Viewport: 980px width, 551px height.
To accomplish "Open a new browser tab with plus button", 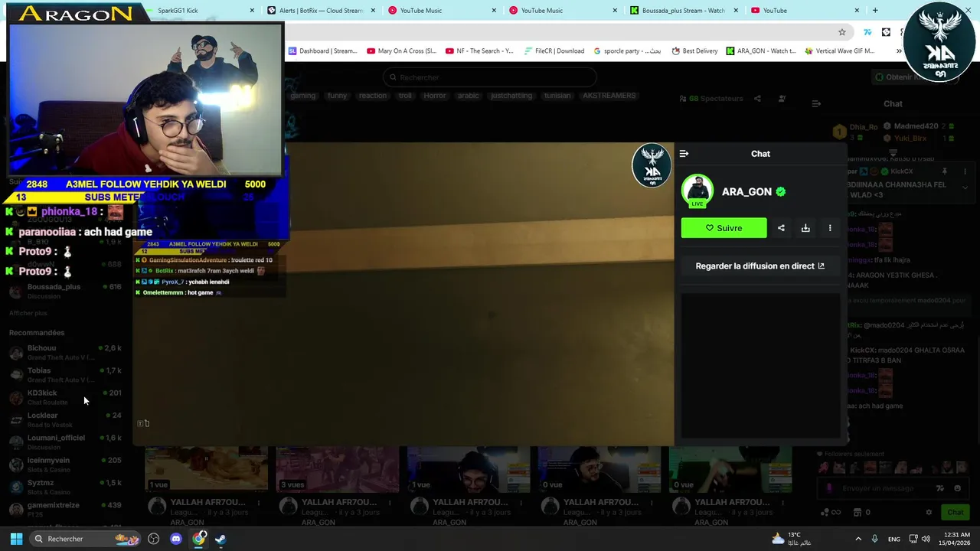I will [x=875, y=11].
